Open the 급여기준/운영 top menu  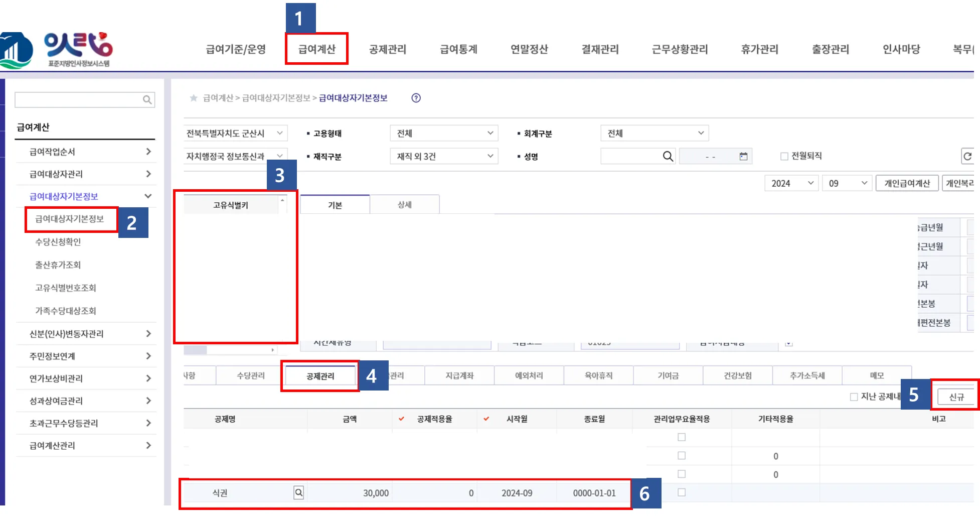tap(236, 49)
